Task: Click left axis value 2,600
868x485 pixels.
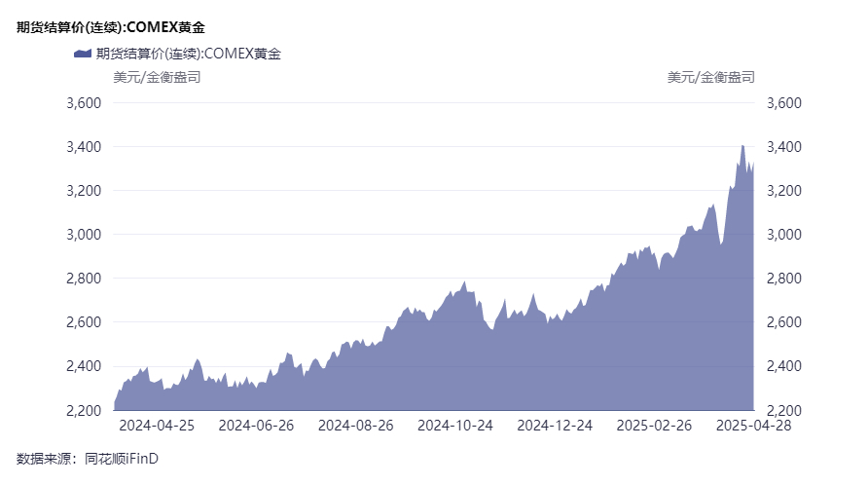Action: (x=84, y=322)
